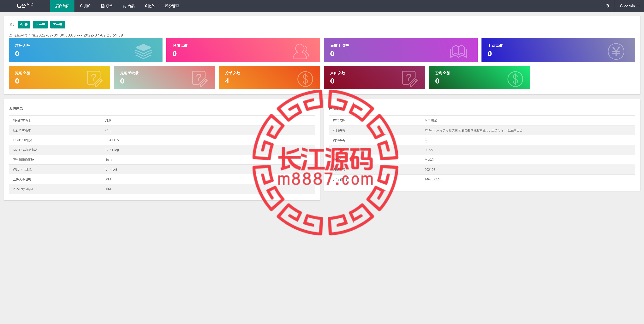Click the 上一天 button

coord(40,25)
